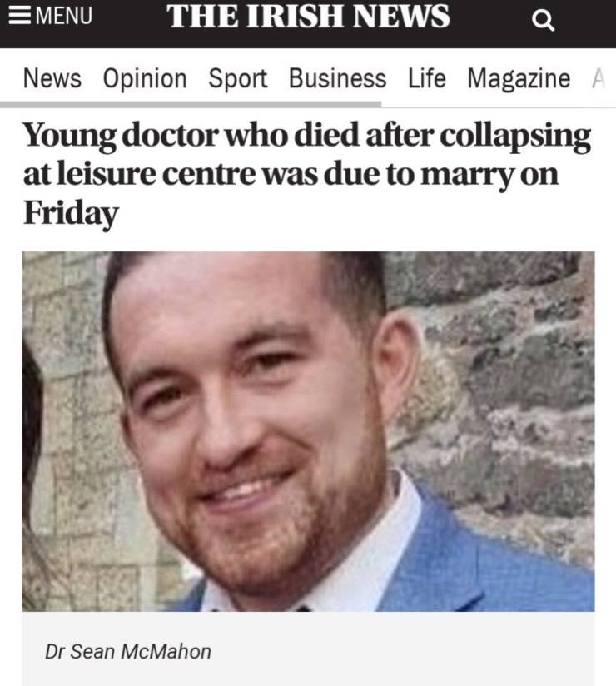Select the Business section tab

tap(337, 79)
